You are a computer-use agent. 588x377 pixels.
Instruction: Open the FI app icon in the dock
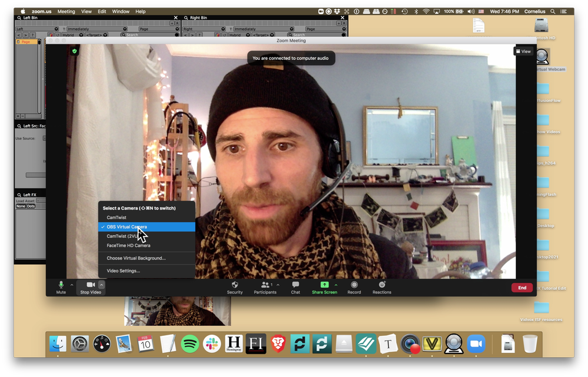coord(256,344)
